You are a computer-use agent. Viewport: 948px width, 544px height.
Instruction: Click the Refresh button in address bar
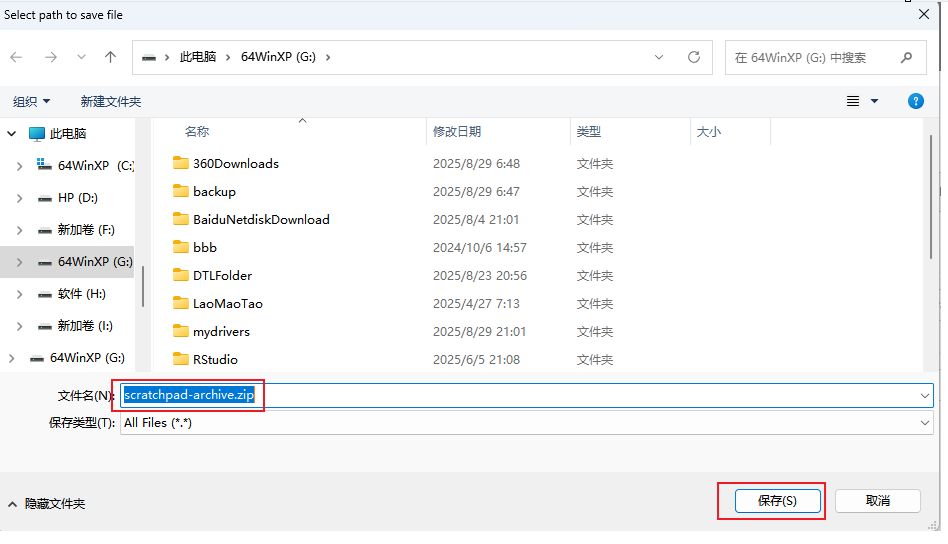pyautogui.click(x=693, y=57)
